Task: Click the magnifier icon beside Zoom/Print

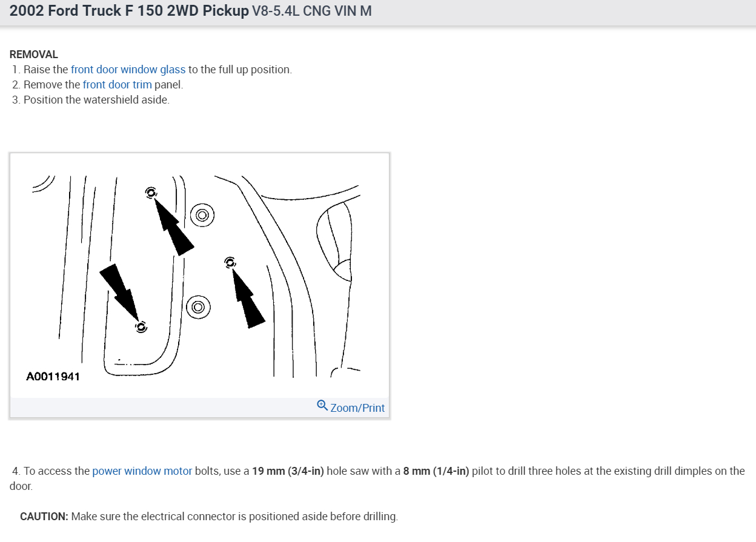Action: click(322, 406)
